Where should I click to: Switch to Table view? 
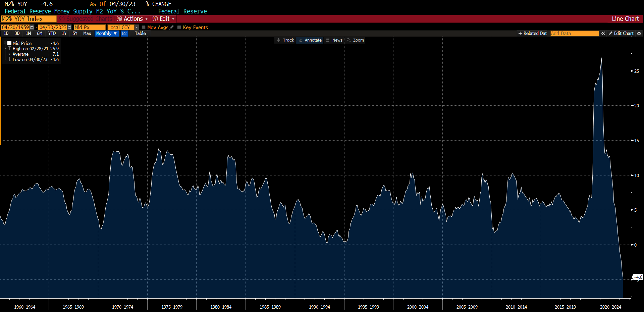click(140, 34)
